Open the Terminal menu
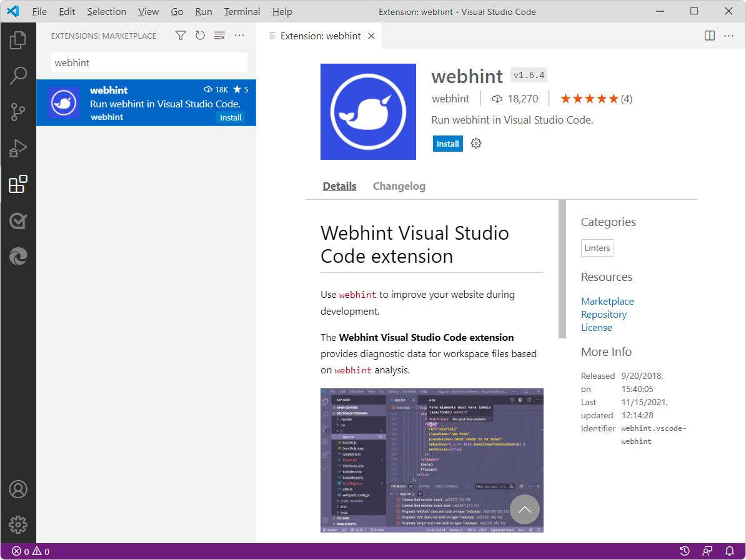746x560 pixels. point(242,11)
